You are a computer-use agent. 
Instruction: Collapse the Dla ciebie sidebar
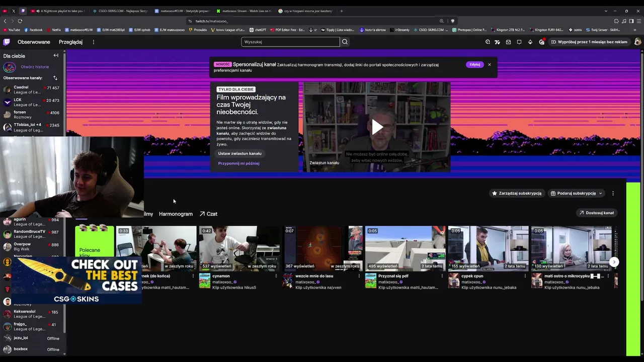(56, 55)
